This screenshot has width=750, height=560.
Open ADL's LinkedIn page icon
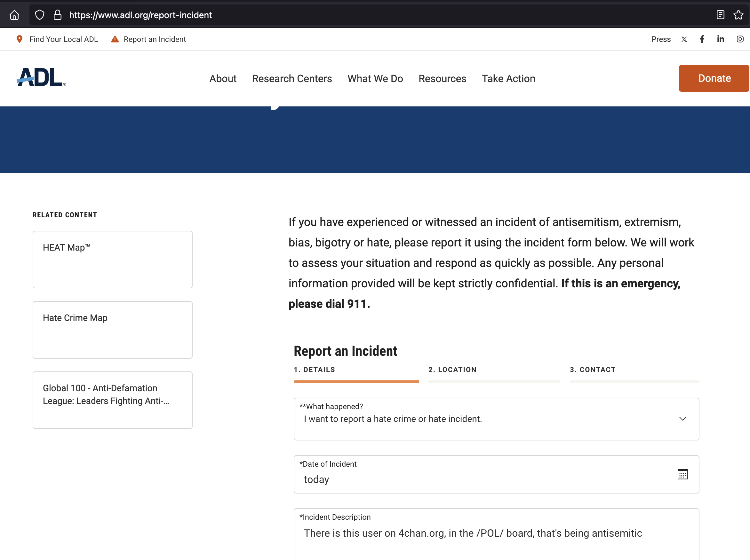click(721, 39)
